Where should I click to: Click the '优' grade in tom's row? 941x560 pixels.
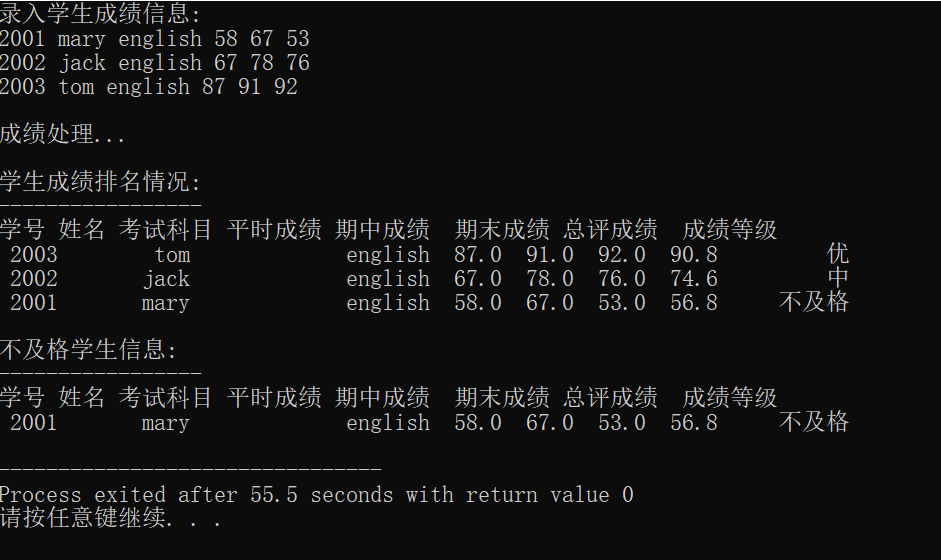838,255
